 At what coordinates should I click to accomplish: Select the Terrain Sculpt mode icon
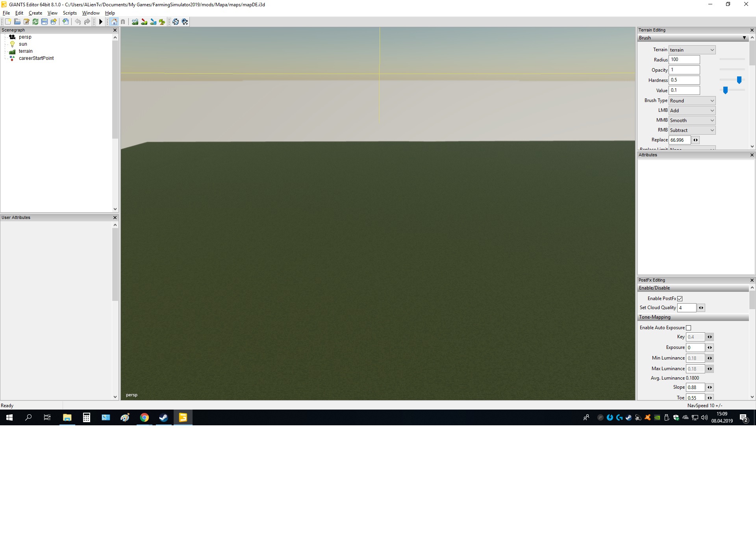click(135, 22)
